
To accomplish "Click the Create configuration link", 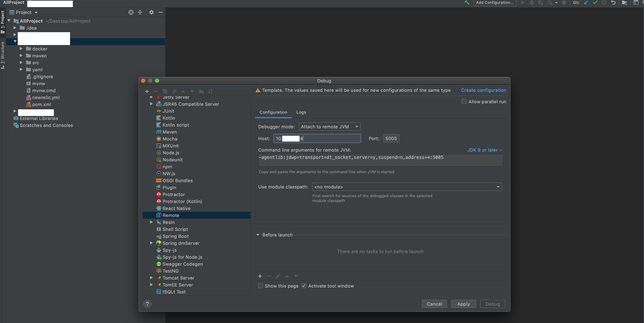I will [483, 90].
